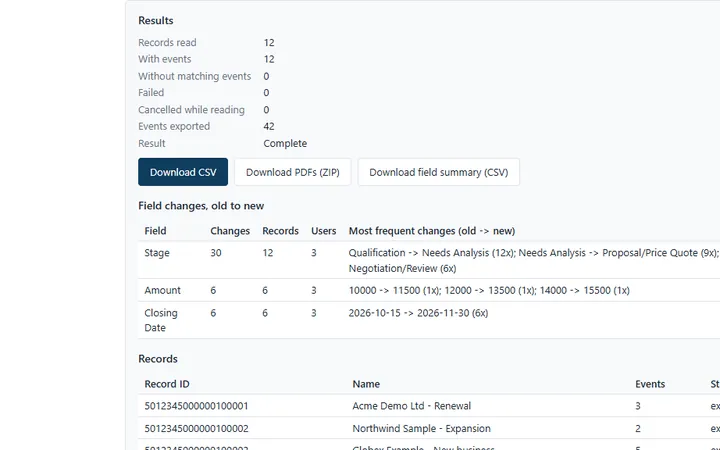Click the Users column header
Image resolution: width=720 pixels, height=450 pixels.
[324, 231]
